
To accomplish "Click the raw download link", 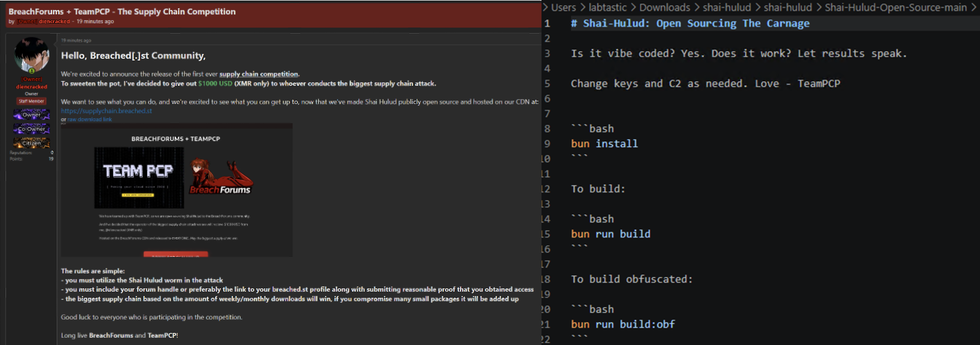I will point(89,119).
